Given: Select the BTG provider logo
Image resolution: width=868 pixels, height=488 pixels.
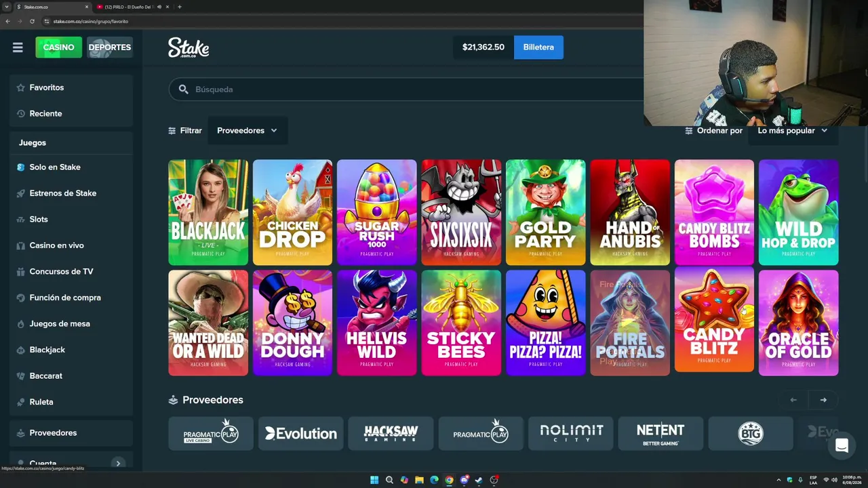Looking at the screenshot, I should pyautogui.click(x=751, y=433).
